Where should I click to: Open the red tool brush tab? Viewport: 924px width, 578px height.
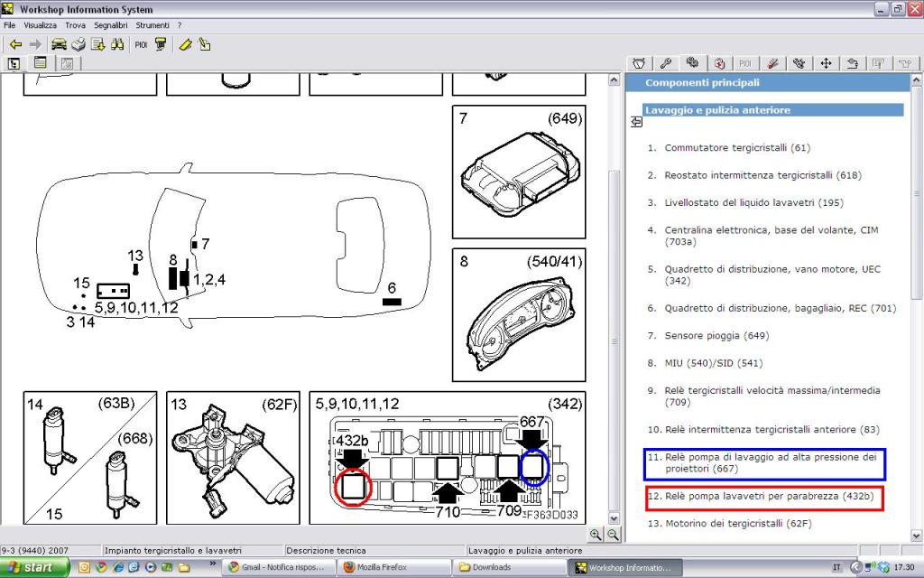pyautogui.click(x=772, y=63)
